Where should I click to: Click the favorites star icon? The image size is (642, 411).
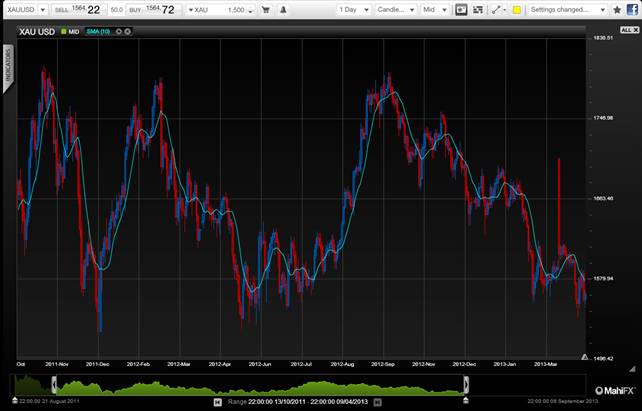[x=615, y=9]
